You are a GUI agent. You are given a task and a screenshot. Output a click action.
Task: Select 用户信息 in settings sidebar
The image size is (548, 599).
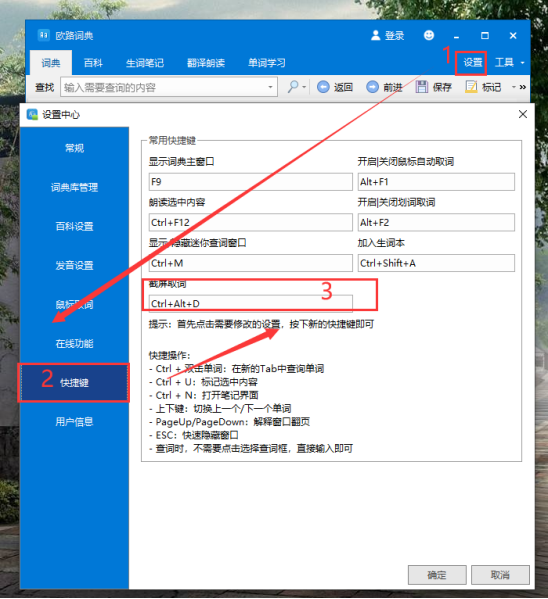(x=74, y=421)
